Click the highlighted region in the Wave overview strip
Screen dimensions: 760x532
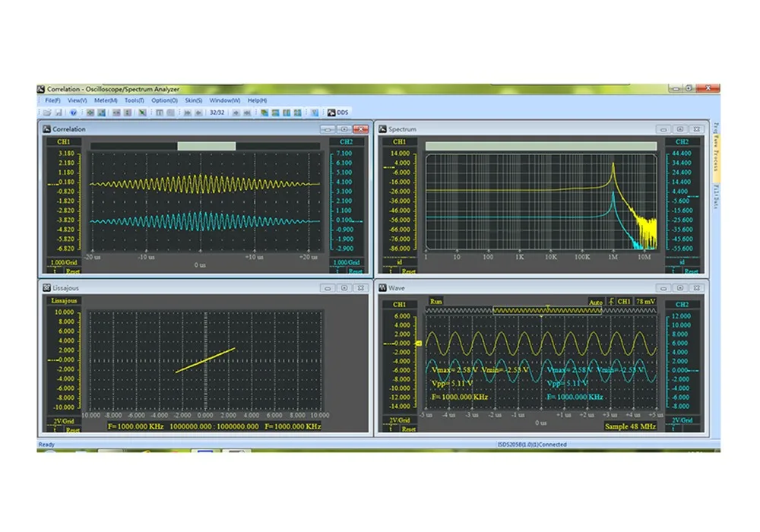click(547, 310)
